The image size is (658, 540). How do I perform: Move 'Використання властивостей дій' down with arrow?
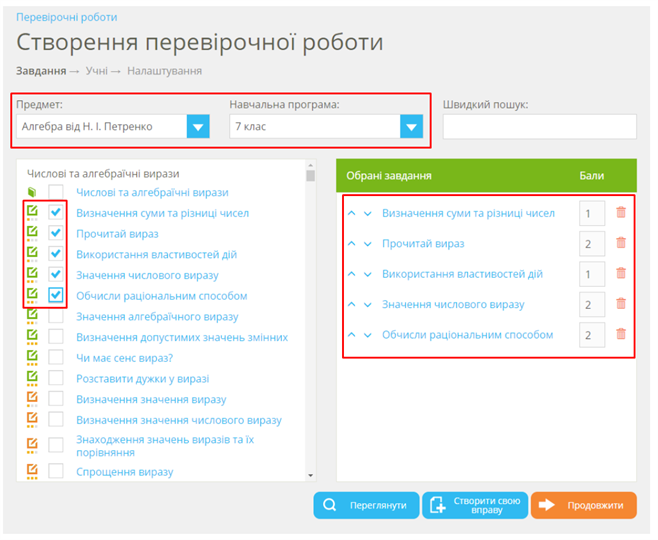[367, 274]
